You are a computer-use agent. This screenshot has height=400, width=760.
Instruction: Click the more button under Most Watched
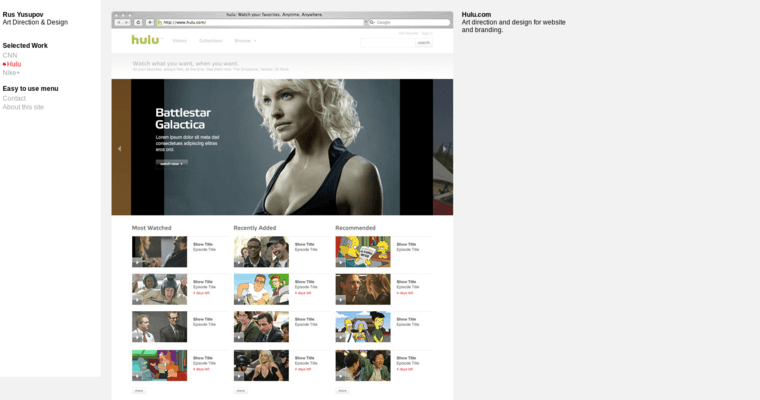(138, 391)
